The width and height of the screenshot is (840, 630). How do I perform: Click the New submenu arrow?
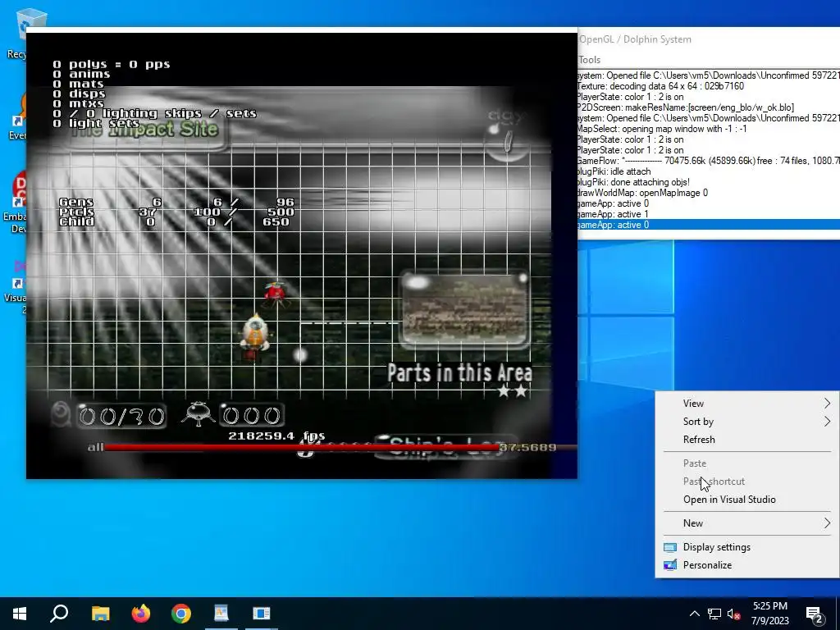(x=827, y=523)
